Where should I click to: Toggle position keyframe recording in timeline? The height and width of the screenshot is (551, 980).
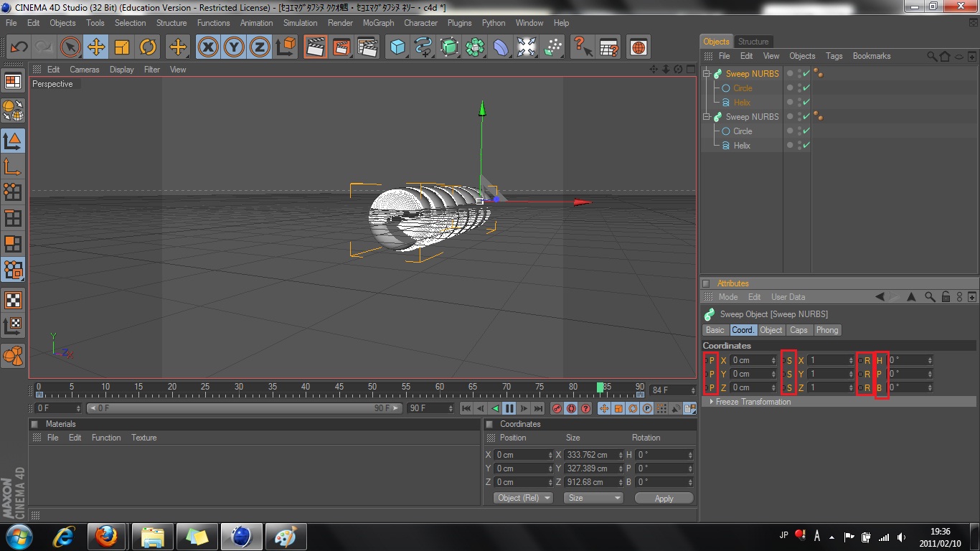pyautogui.click(x=604, y=408)
